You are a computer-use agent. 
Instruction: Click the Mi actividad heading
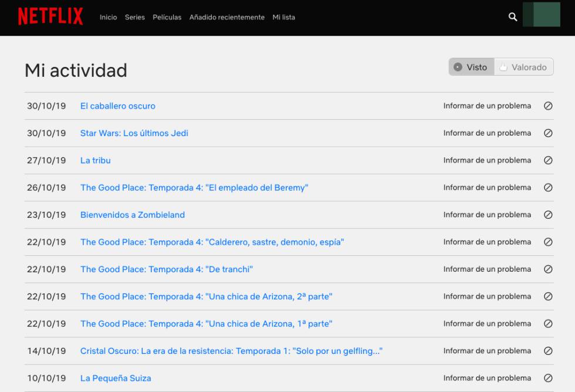[x=76, y=70]
